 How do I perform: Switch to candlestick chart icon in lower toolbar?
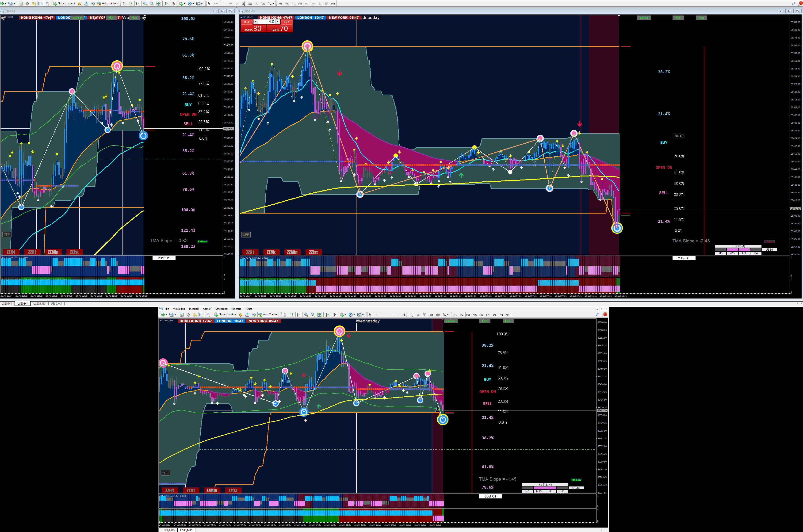(x=292, y=315)
